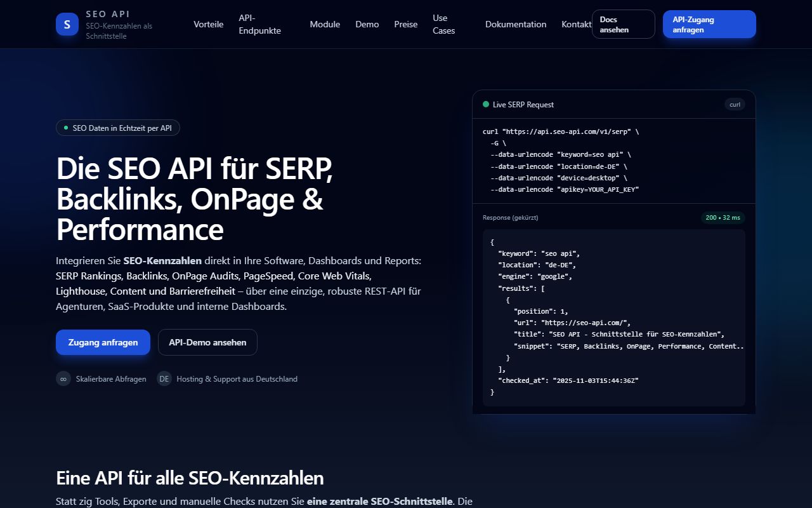The image size is (812, 508).
Task: Click the "title" line in the JSON response
Action: coord(619,334)
